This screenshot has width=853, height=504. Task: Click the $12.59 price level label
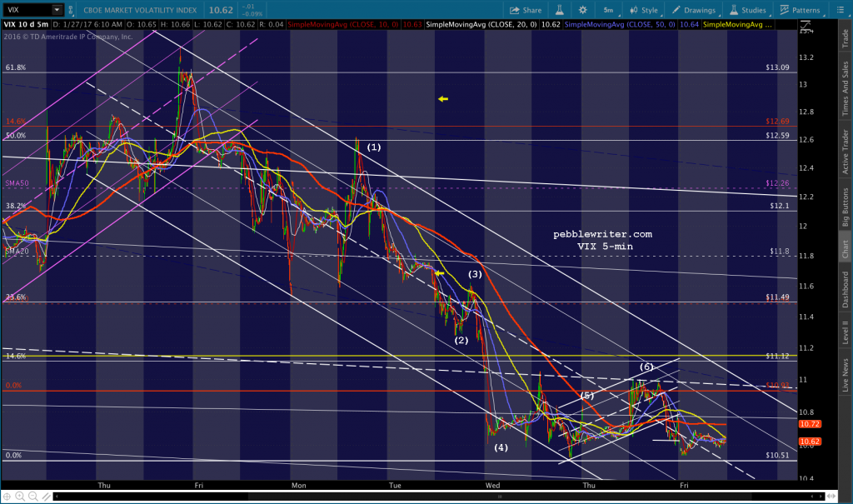point(777,136)
